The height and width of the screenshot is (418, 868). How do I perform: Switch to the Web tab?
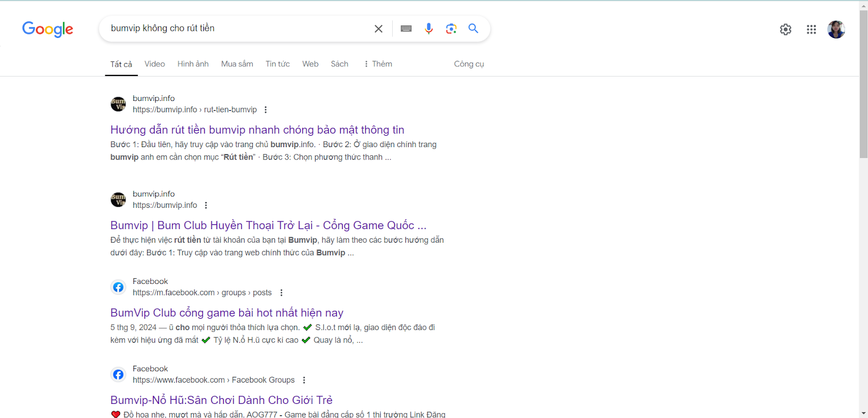310,64
